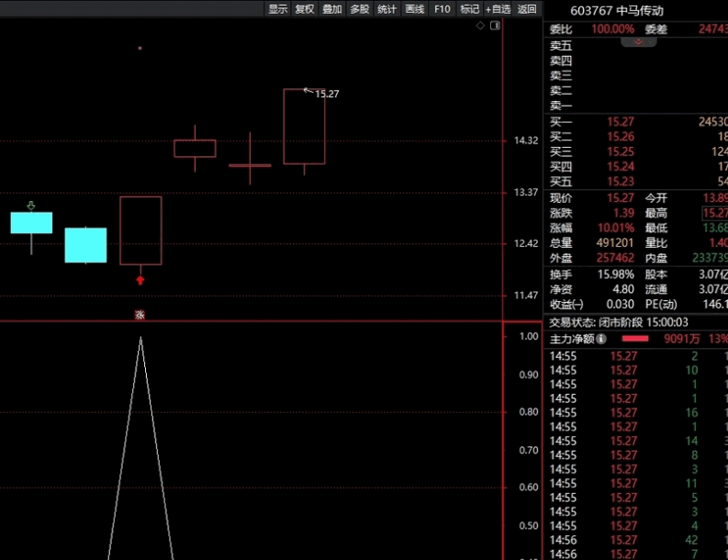
Task: Select the 外盘 257462 value
Action: pos(615,258)
